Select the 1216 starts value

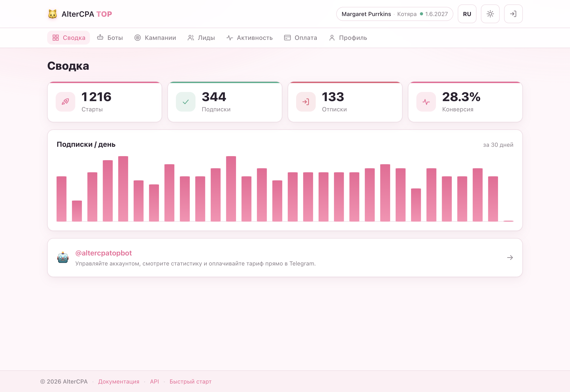coord(96,97)
